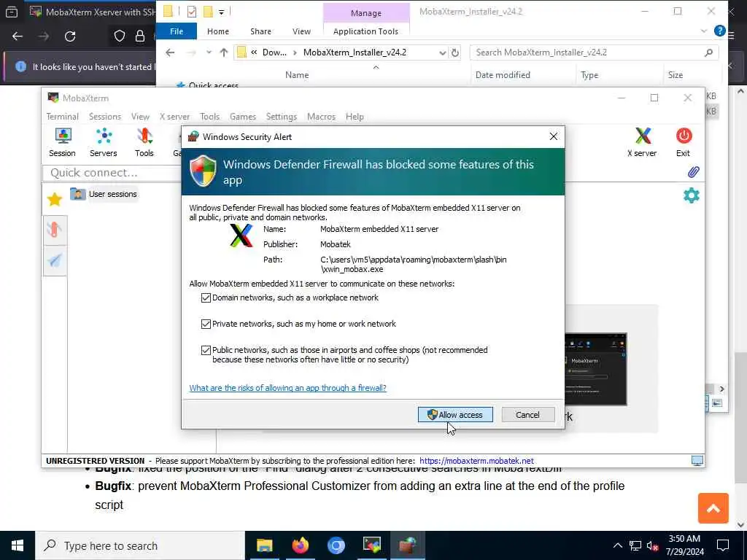Viewport: 747px width, 560px height.
Task: Click the File Explorer up-directory arrow
Action: [223, 52]
